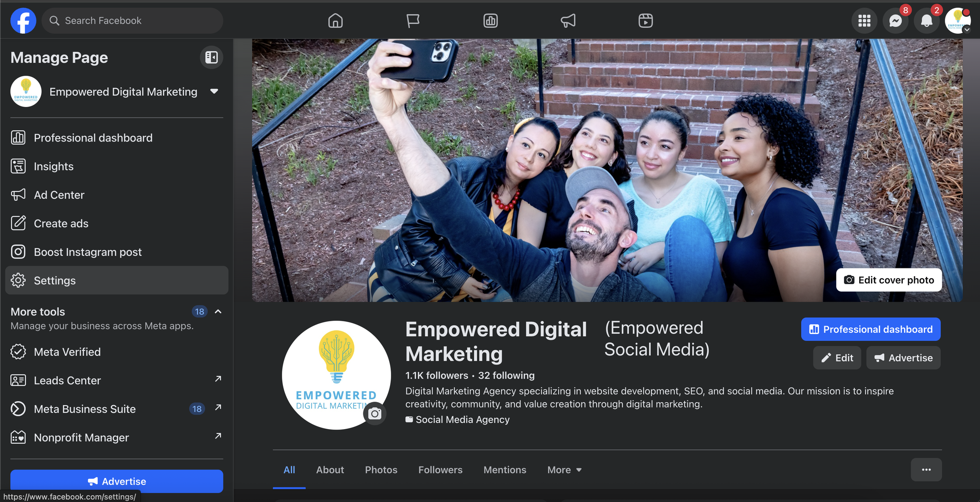Expand the More tab dropdown on the page

tap(564, 469)
